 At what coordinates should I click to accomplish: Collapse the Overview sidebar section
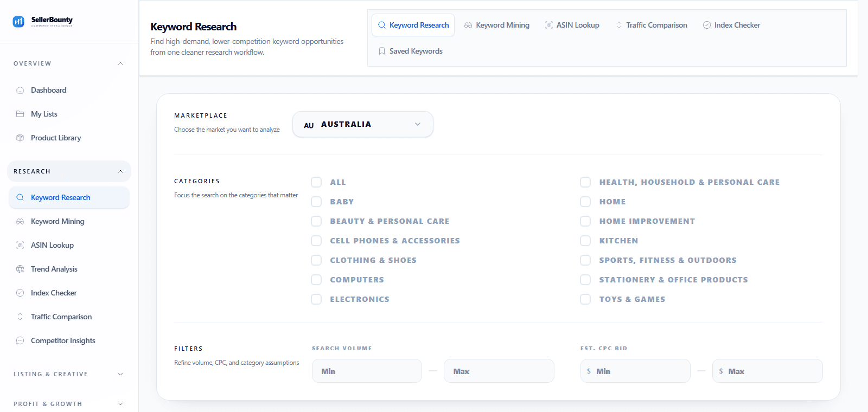tap(69, 63)
